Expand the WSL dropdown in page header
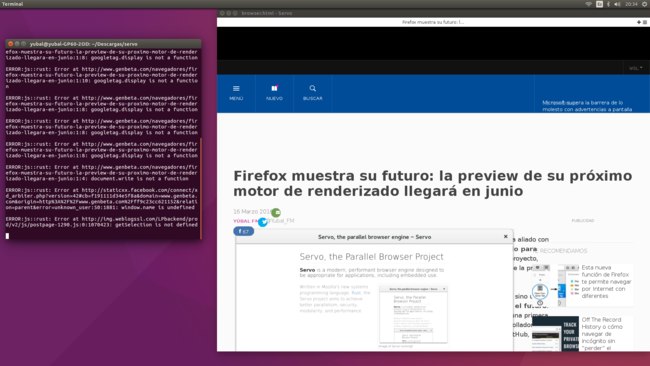The width and height of the screenshot is (650, 366). pos(635,68)
